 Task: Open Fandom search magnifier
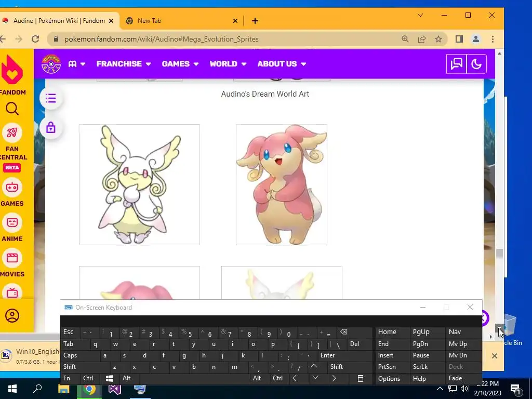pyautogui.click(x=12, y=109)
